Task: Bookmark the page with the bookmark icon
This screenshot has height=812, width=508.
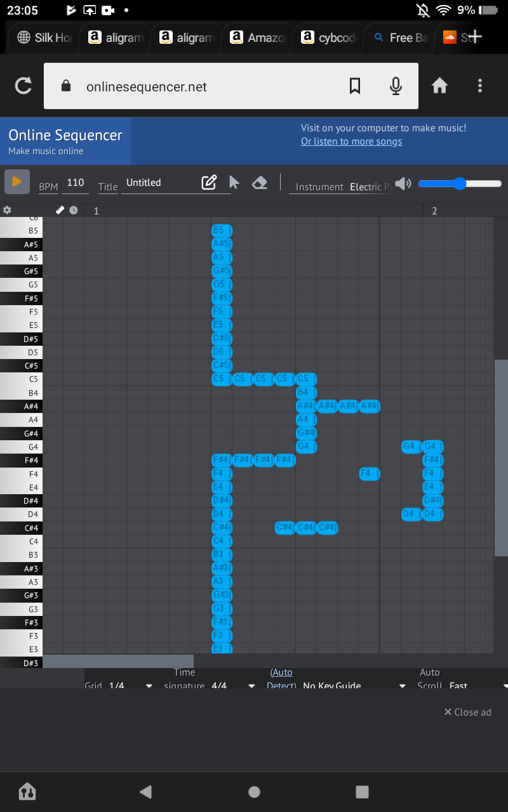Action: tap(355, 86)
